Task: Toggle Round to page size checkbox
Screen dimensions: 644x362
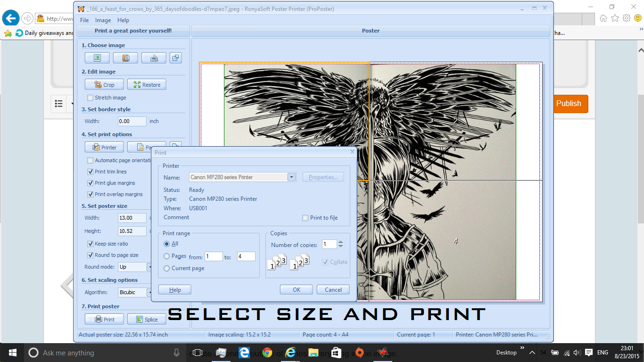Action: tap(90, 255)
